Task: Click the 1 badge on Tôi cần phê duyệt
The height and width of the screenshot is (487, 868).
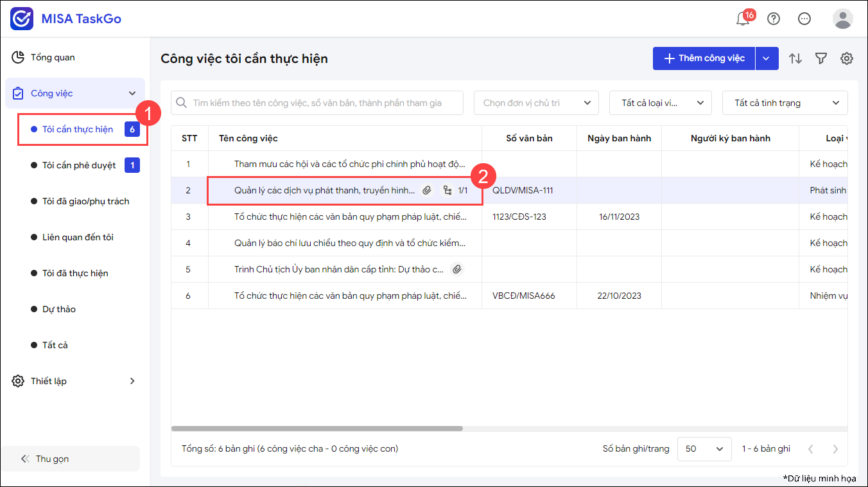Action: [x=132, y=165]
